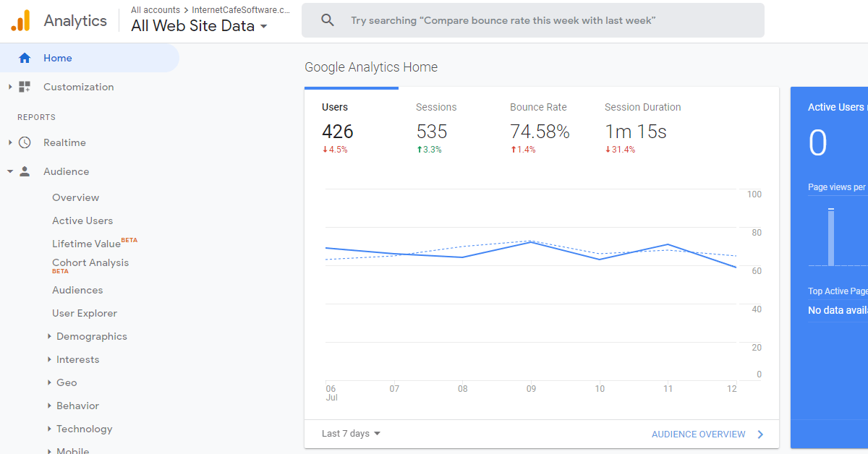The image size is (868, 454).
Task: Open the All Web Site Data dropdown
Action: coord(199,26)
